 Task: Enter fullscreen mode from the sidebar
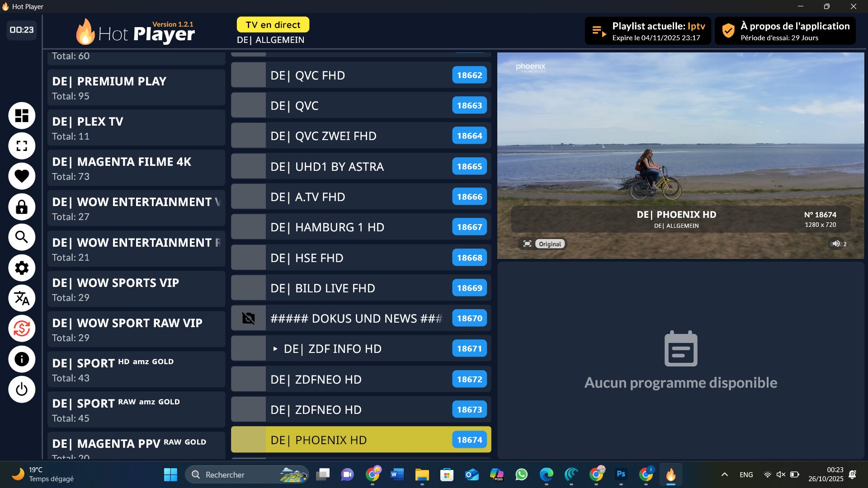pyautogui.click(x=22, y=146)
